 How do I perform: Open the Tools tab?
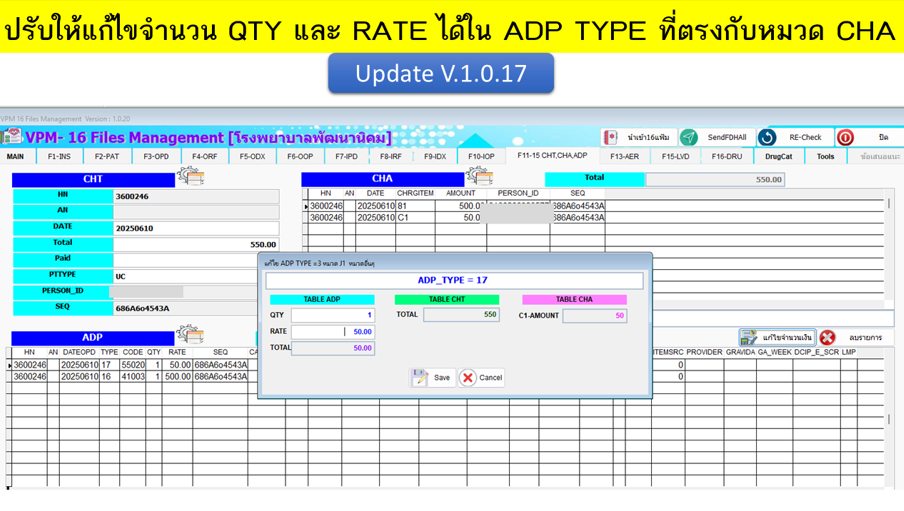826,156
